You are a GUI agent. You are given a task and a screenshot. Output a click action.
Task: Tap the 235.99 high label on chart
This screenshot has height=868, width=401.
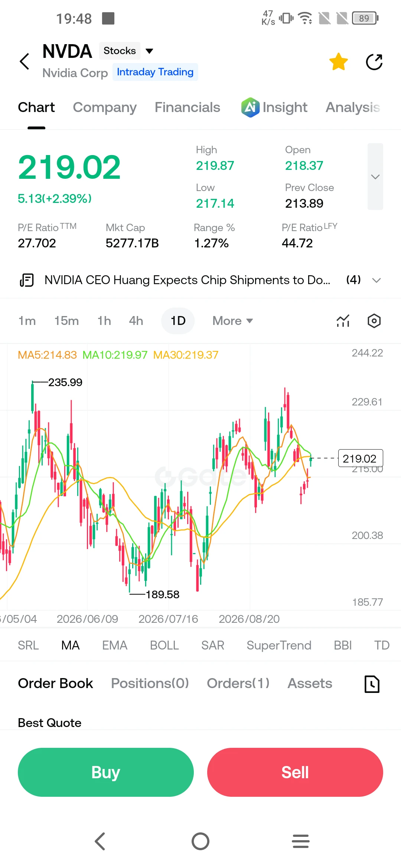65,382
